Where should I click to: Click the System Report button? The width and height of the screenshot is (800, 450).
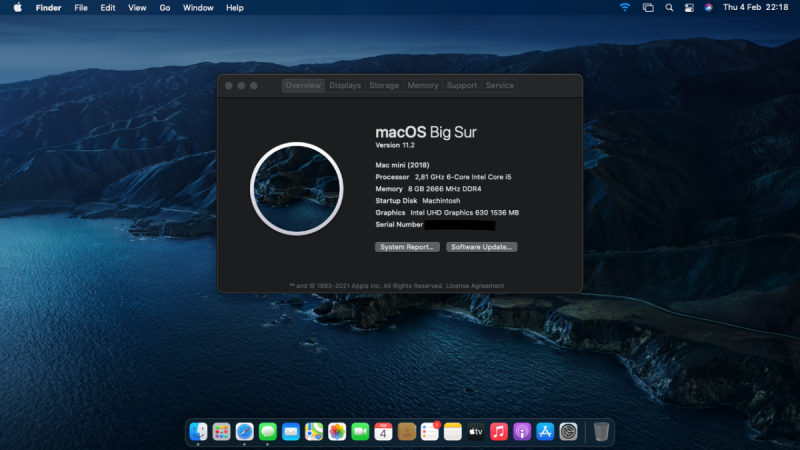[x=407, y=246]
